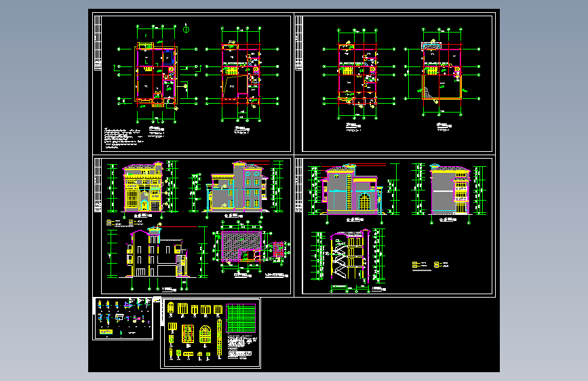The image size is (588, 381).
Task: Select the large arched window detail in schedule sheet
Action: tap(205, 334)
